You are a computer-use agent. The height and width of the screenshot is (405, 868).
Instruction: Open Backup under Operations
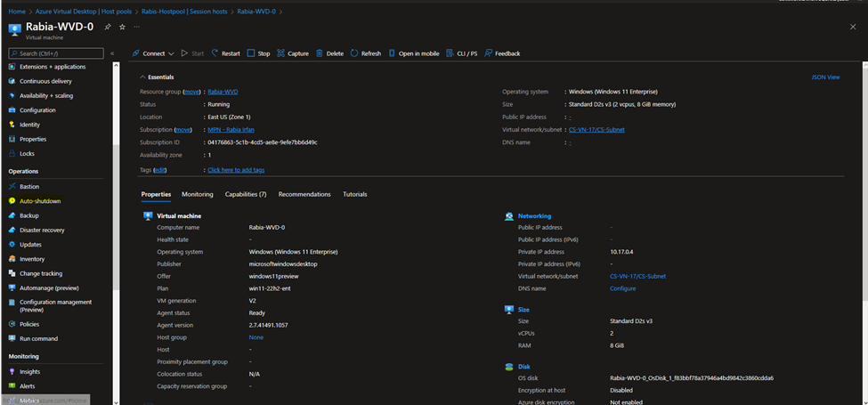pyautogui.click(x=29, y=215)
